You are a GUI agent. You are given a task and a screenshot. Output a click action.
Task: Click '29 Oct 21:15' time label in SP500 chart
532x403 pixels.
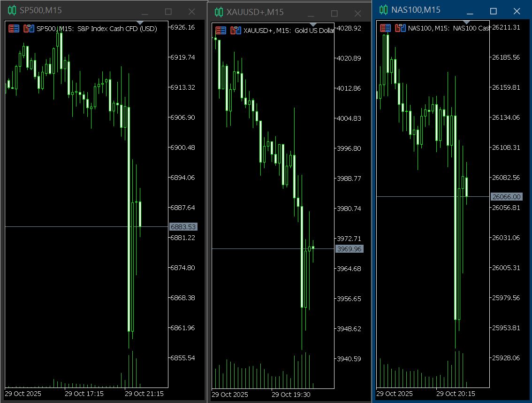tap(144, 394)
